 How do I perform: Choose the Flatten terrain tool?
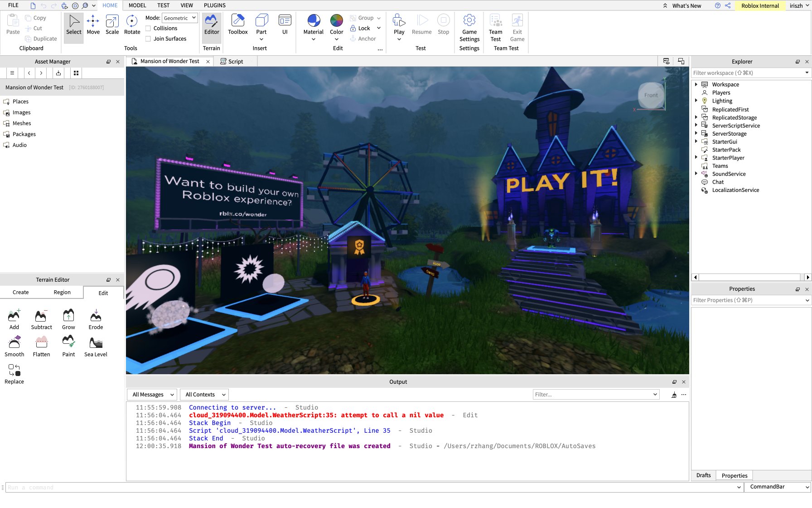[41, 347]
